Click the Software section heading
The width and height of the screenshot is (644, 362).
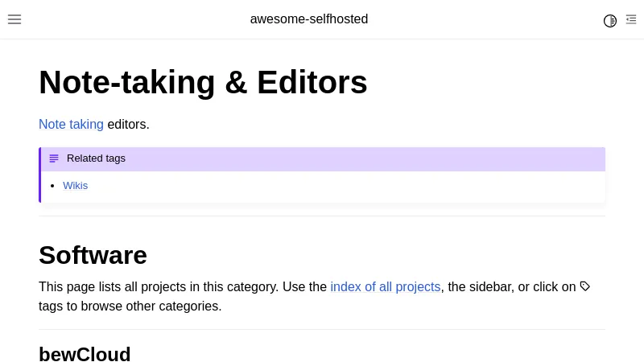93,255
